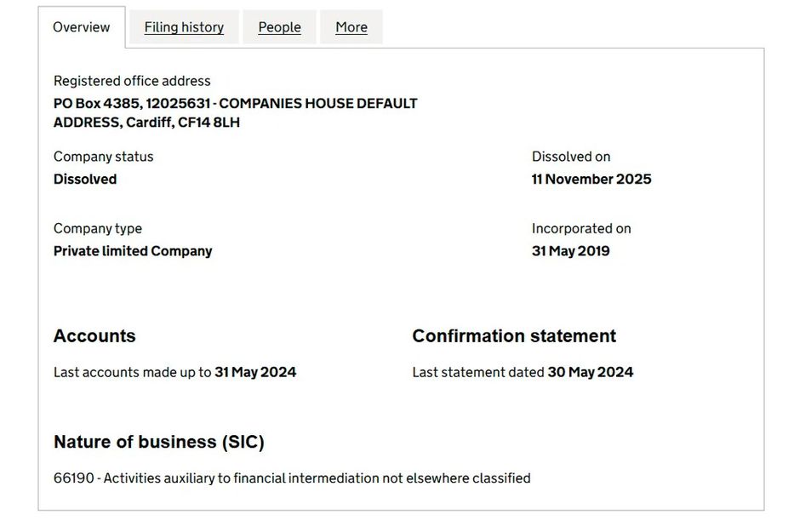Click the last statement date 30 May 2024

(x=589, y=372)
